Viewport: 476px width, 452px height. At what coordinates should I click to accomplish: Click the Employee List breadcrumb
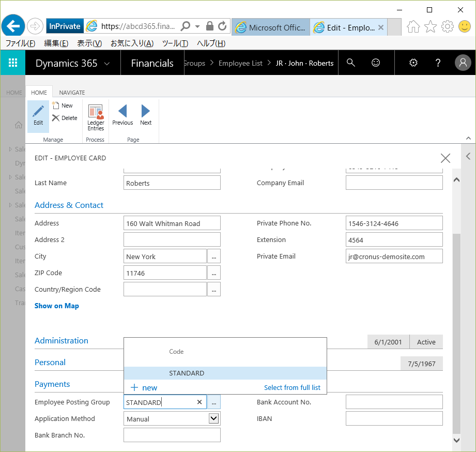pos(240,63)
